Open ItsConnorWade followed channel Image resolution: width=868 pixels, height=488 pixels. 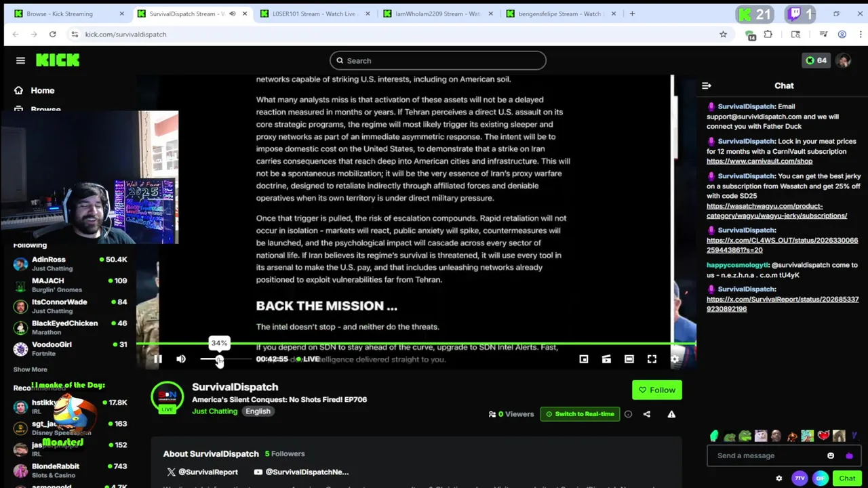click(x=71, y=306)
